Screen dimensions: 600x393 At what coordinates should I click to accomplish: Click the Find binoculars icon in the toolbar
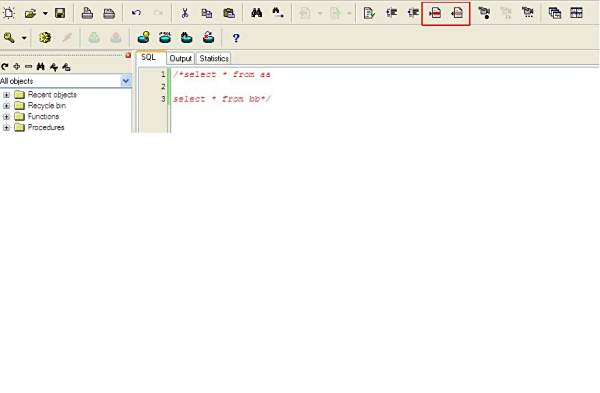[256, 13]
